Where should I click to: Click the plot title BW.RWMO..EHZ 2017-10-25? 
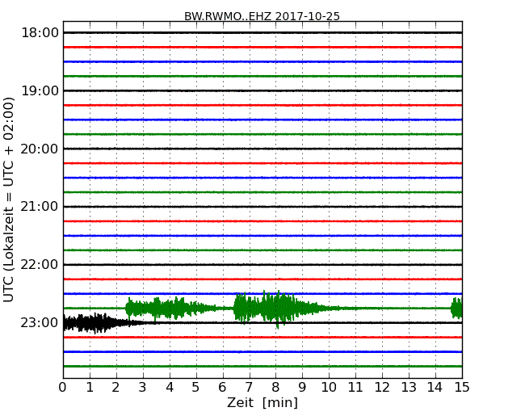click(262, 16)
